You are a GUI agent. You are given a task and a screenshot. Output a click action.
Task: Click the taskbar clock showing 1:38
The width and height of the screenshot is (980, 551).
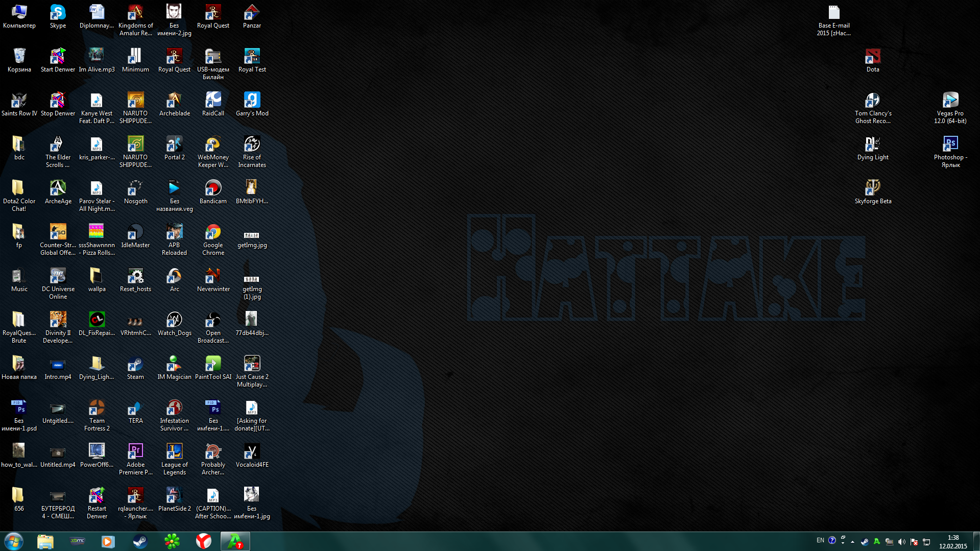(x=953, y=542)
